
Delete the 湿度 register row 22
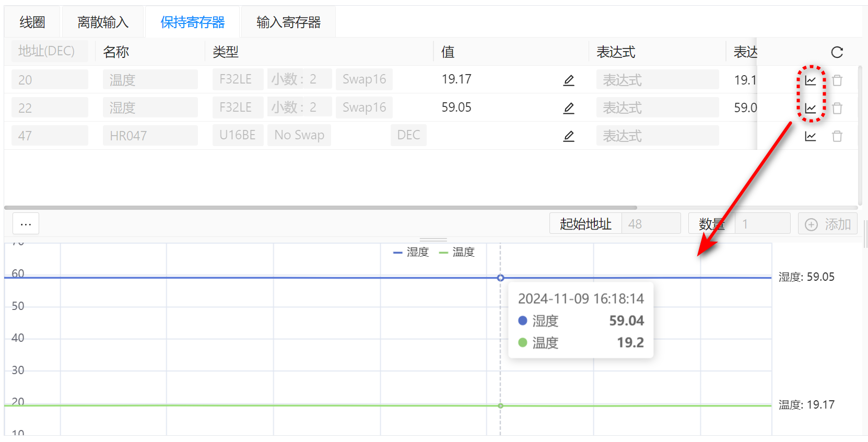click(837, 108)
